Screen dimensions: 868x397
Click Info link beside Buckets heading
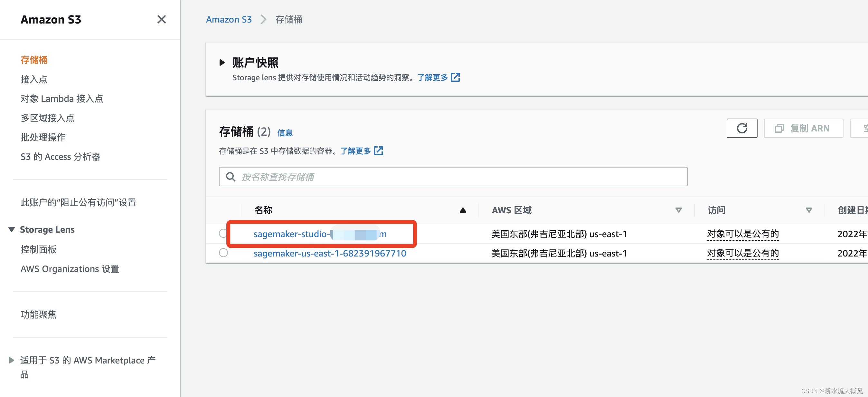pyautogui.click(x=285, y=133)
